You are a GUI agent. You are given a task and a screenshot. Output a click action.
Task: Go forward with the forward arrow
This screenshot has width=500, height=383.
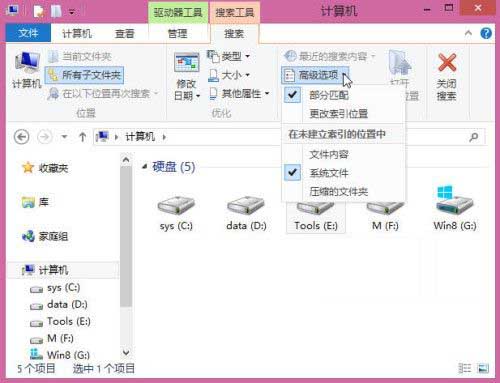[x=44, y=137]
